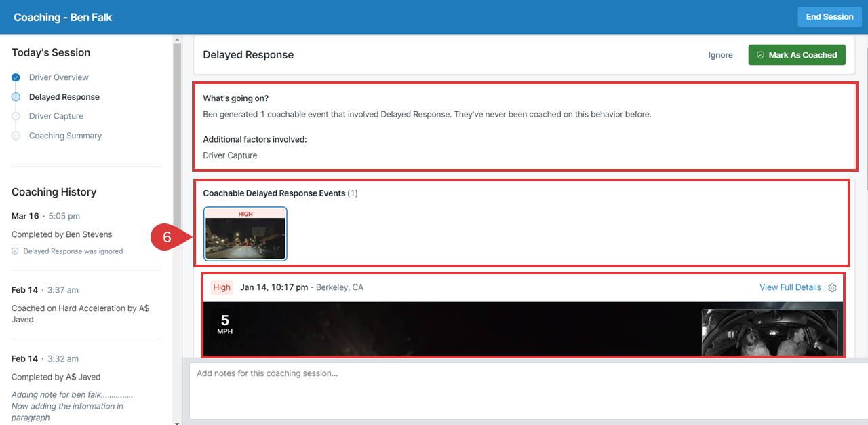Click 'Coaching History' heading
This screenshot has width=868, height=425.
click(54, 192)
